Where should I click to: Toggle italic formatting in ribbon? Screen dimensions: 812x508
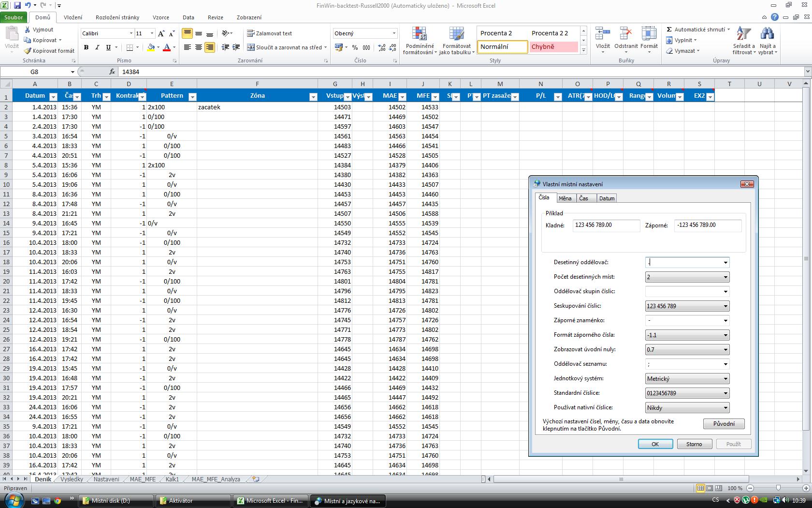coord(97,47)
